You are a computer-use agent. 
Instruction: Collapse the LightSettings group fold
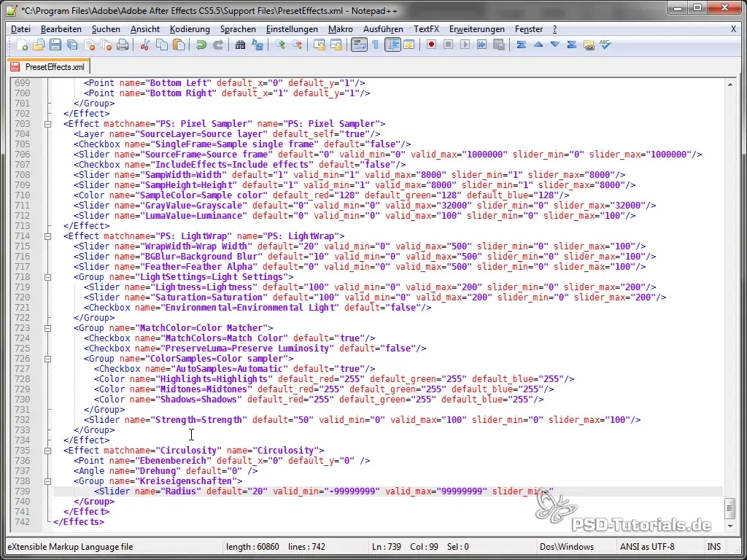[47, 277]
